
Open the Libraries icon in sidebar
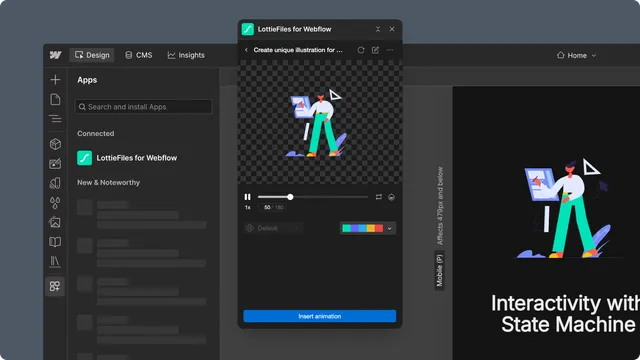[x=56, y=261]
